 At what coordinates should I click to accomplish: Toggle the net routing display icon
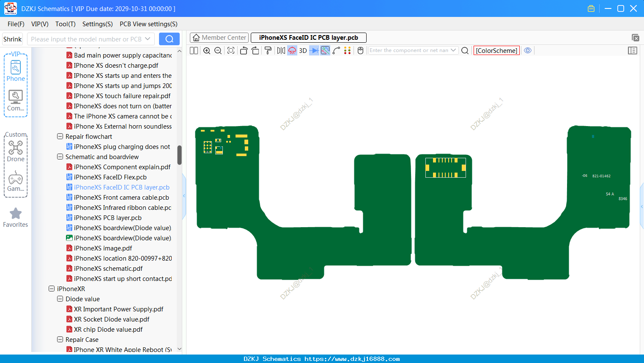tap(325, 51)
